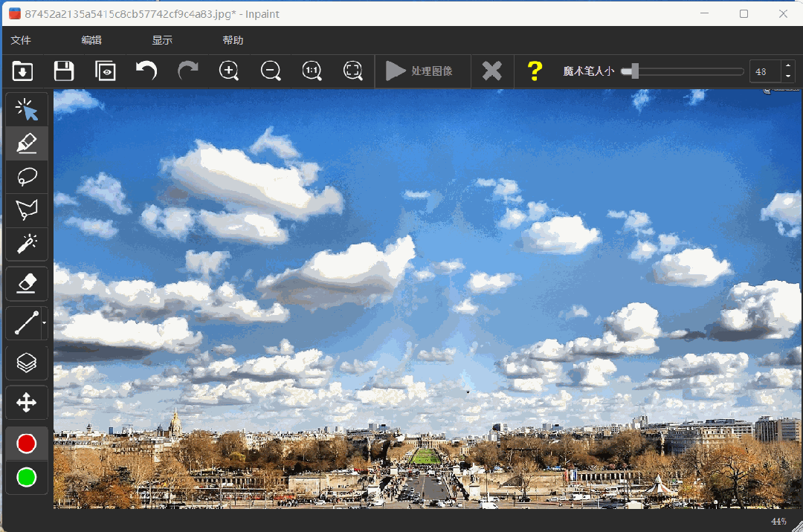Open the 帮助 menu

pyautogui.click(x=233, y=40)
